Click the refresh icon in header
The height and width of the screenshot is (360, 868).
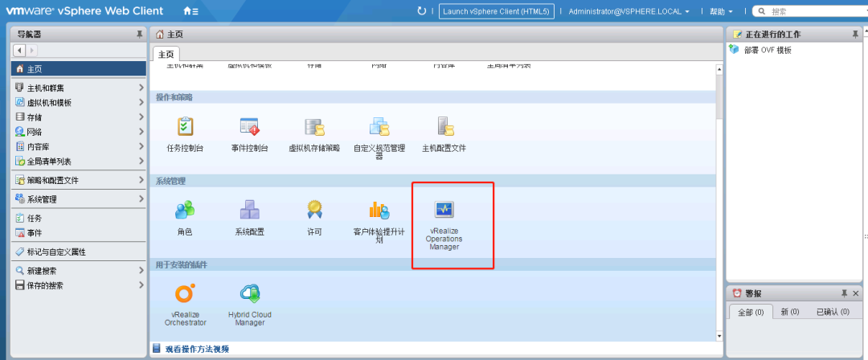click(x=422, y=10)
